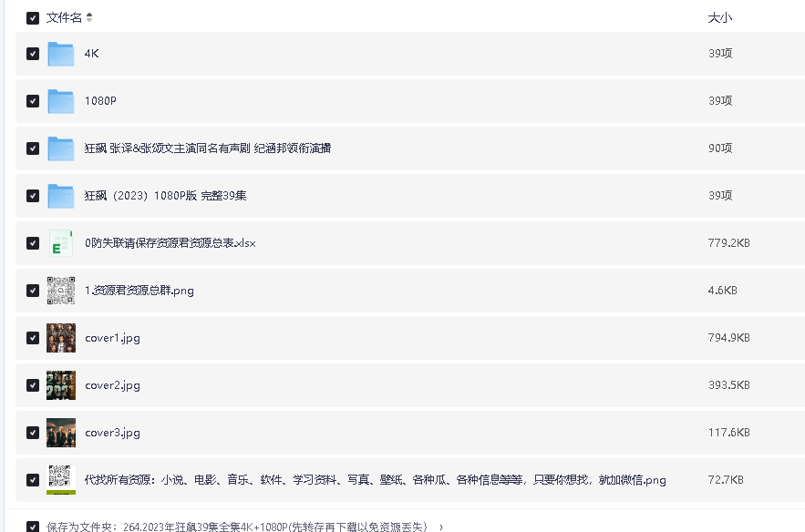Viewport: 805px width, 532px height.
Task: Click the Excel spreadsheet icon of 资源君资源总表
Action: [60, 243]
